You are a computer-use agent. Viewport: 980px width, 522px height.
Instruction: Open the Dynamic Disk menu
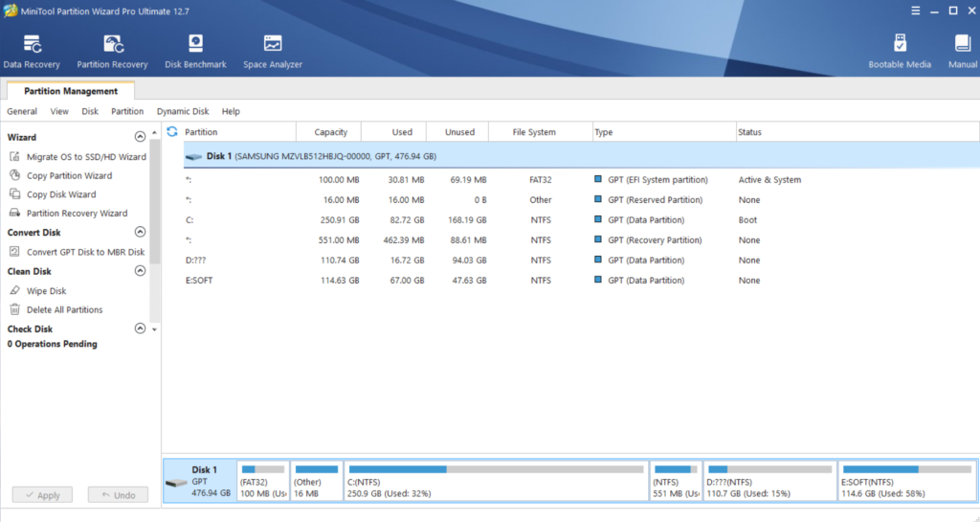click(183, 111)
